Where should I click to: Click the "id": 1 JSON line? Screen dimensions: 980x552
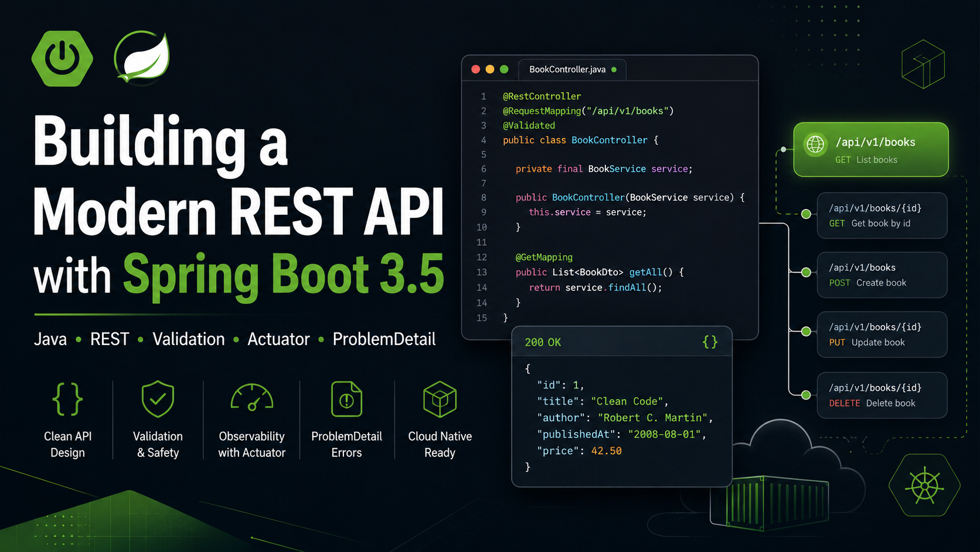click(x=560, y=385)
